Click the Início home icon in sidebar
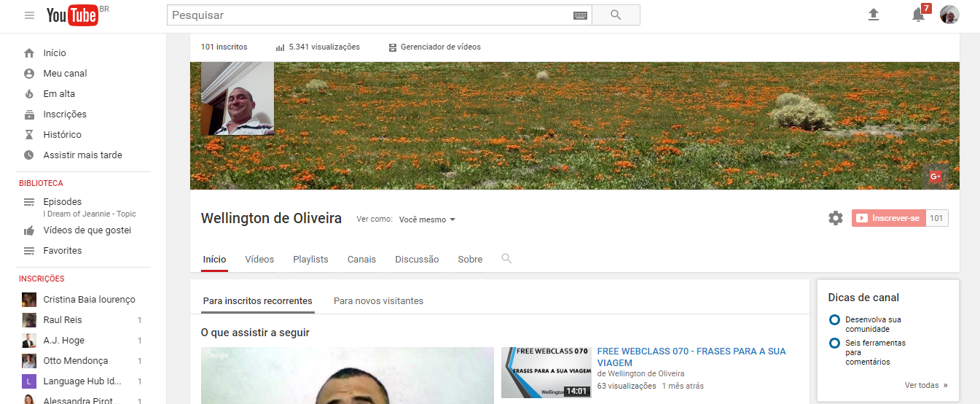 pos(29,53)
